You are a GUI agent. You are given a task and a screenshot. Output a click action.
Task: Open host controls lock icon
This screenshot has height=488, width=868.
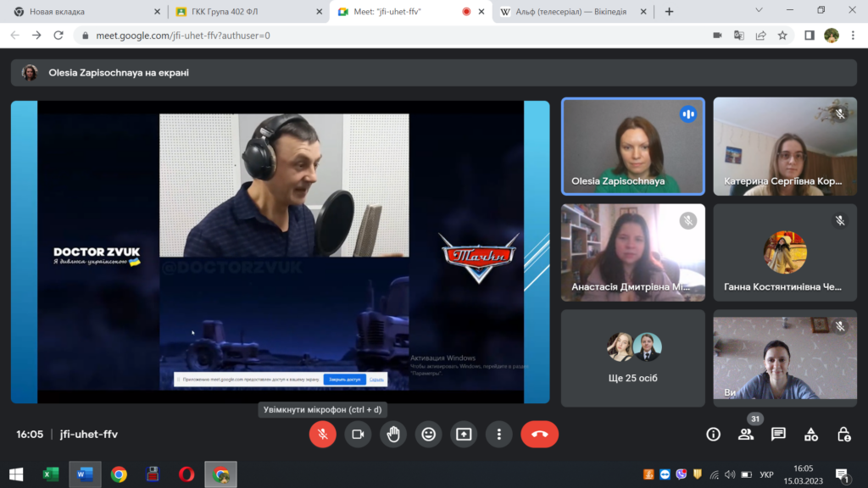(x=843, y=434)
